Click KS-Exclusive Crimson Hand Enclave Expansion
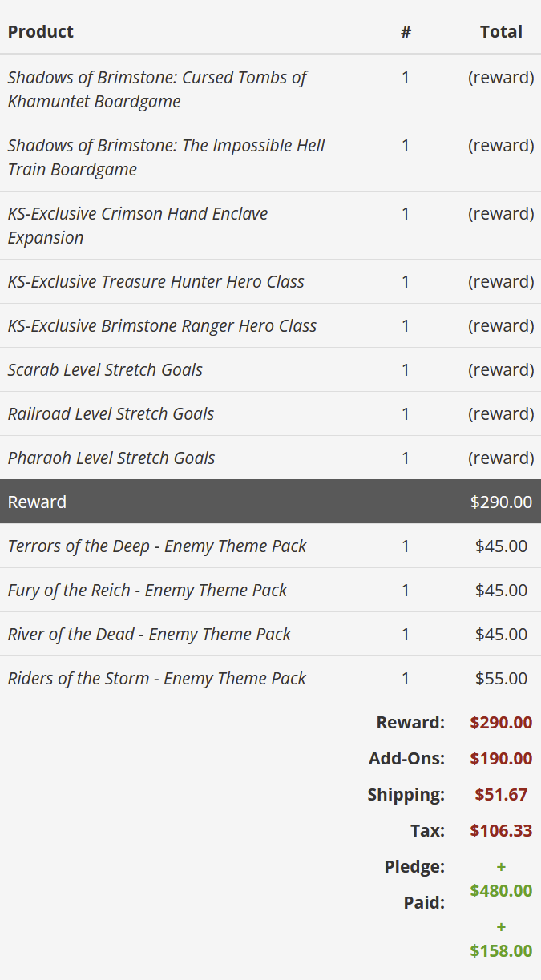This screenshot has width=541, height=980. click(x=138, y=225)
